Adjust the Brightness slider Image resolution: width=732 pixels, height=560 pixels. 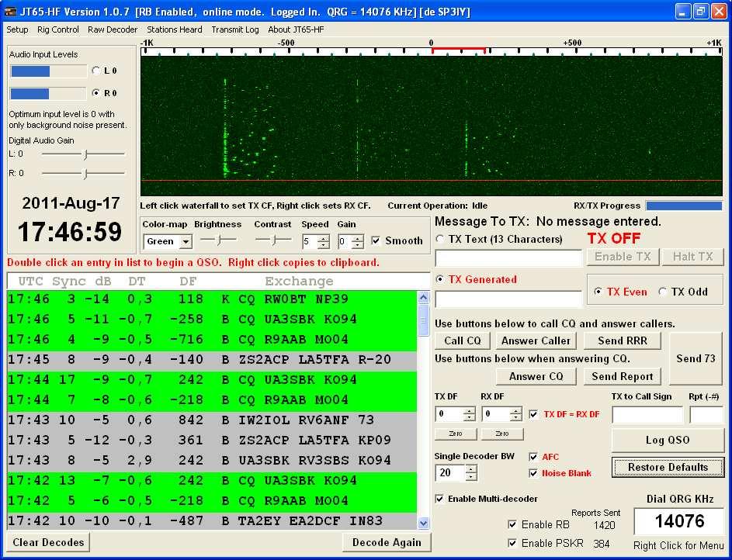tap(218, 240)
